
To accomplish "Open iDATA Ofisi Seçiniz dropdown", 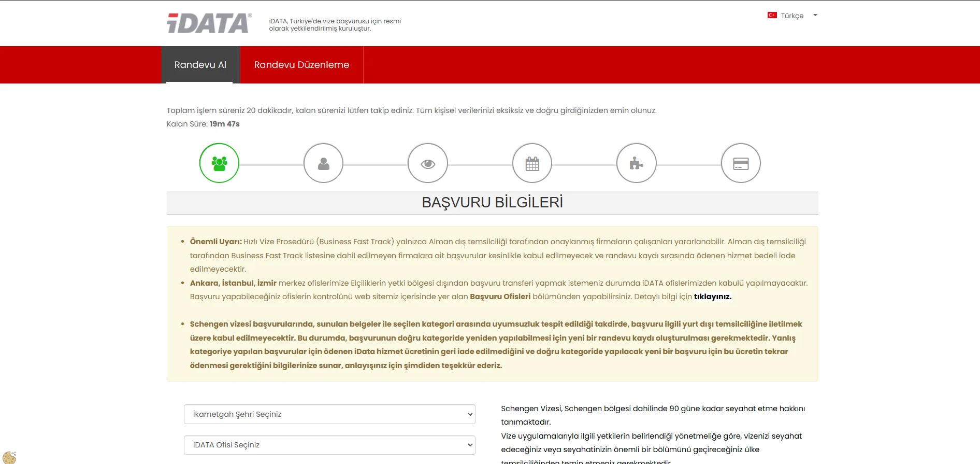I will click(x=329, y=445).
